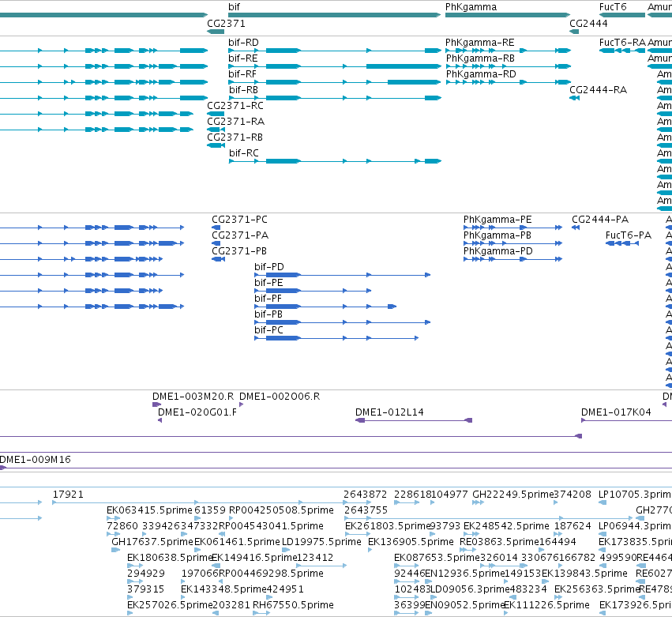The width and height of the screenshot is (672, 617).
Task: Select the CG2371 gene glyph
Action: [216, 32]
